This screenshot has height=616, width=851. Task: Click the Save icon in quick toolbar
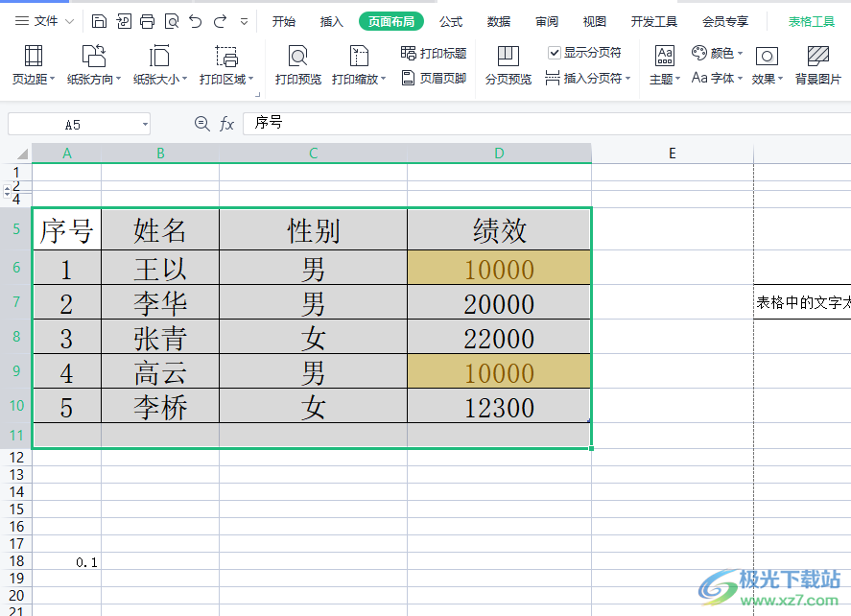coord(99,21)
